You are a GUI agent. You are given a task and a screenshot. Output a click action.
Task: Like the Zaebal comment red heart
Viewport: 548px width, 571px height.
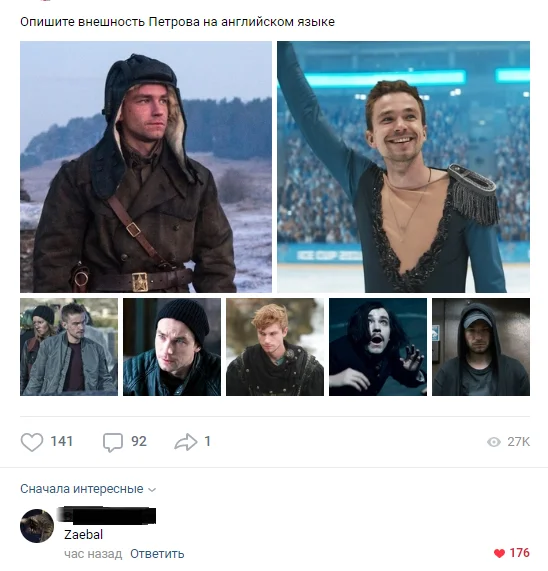click(499, 554)
